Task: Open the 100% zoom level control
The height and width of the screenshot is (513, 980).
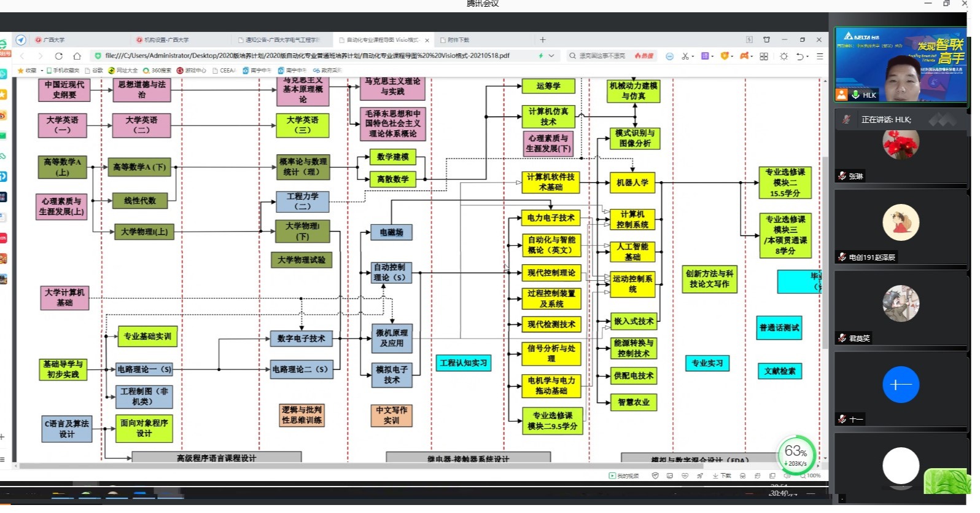Action: pyautogui.click(x=813, y=476)
